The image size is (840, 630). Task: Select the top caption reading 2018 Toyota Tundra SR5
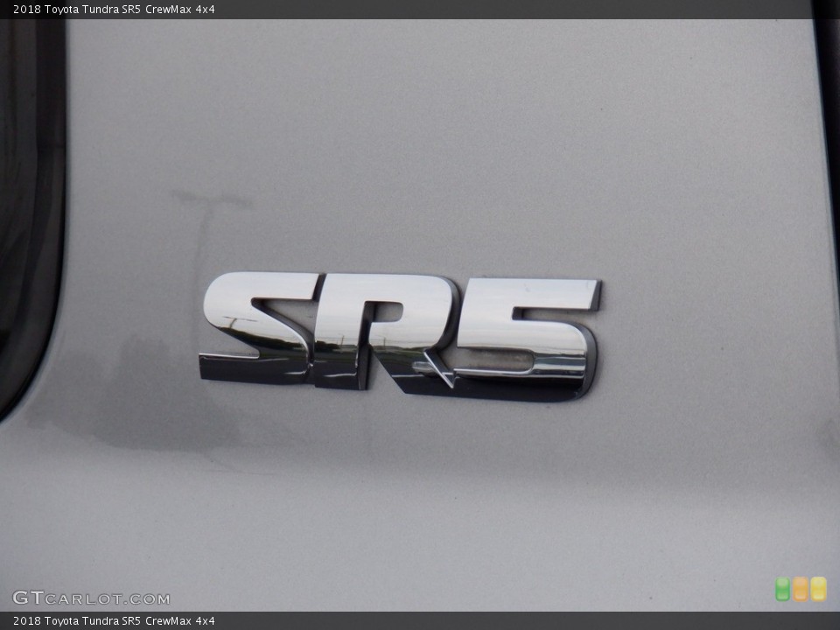(x=114, y=9)
